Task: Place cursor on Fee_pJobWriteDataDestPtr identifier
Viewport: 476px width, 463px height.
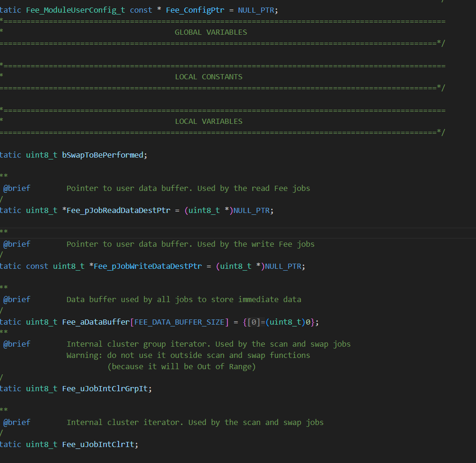Action: tap(148, 266)
